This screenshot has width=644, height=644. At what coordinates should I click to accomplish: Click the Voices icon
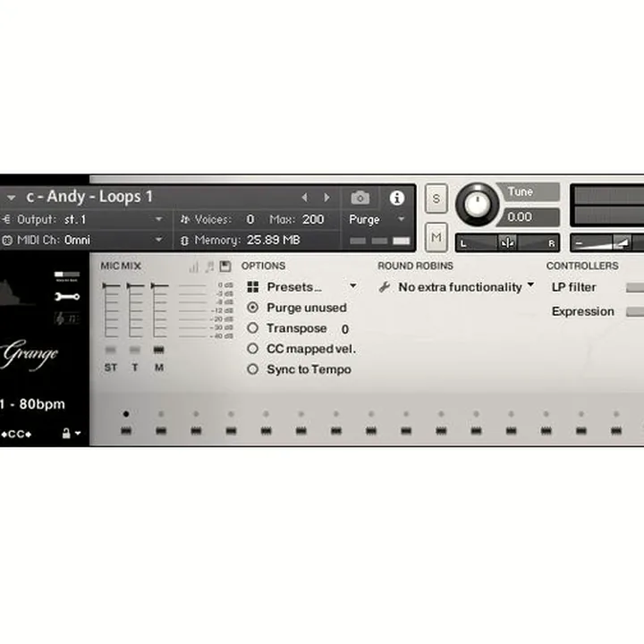point(185,220)
